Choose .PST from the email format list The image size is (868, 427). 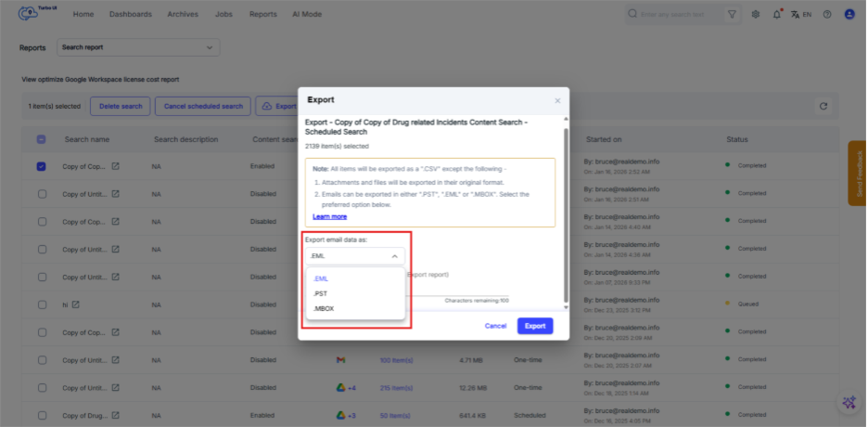click(320, 293)
